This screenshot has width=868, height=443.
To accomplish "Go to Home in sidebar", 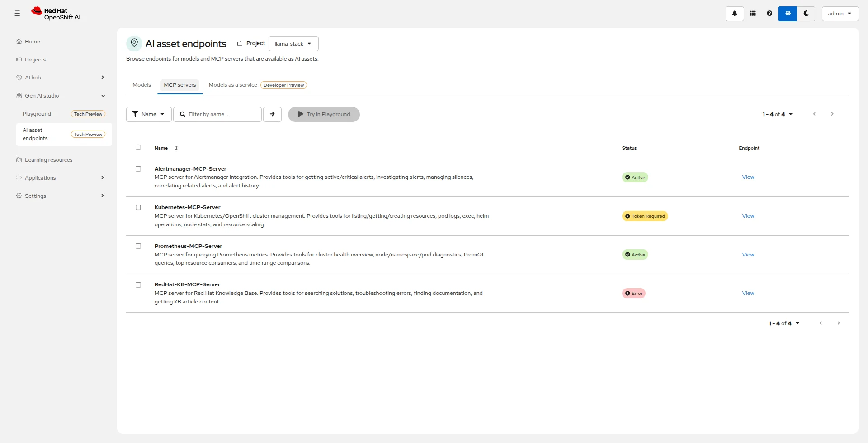I will click(64, 42).
